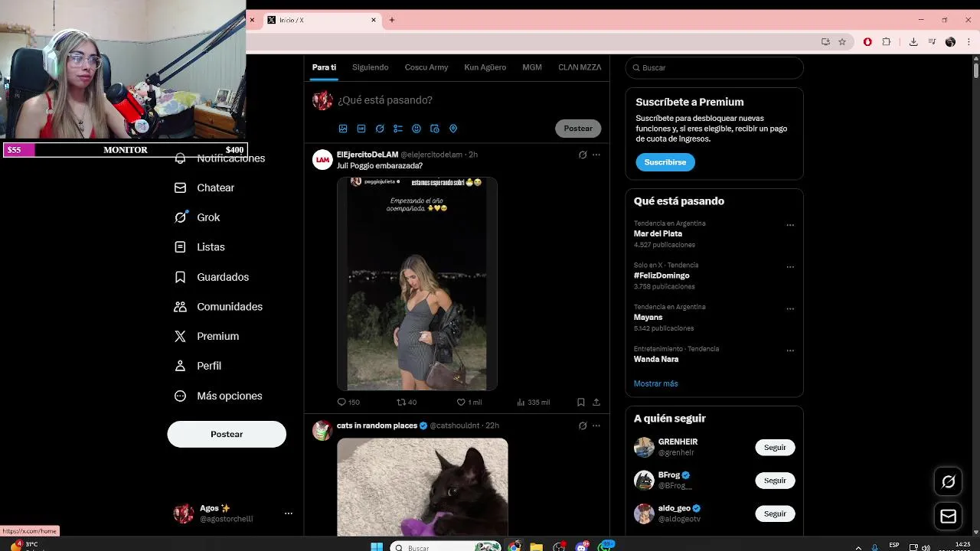Viewport: 980px width, 551px height.
Task: Open the Windows Start menu
Action: pos(377,546)
